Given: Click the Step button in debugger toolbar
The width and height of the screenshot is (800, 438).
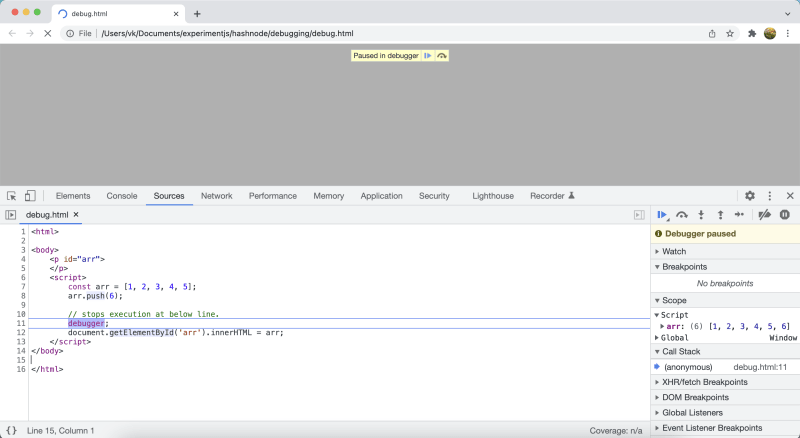Looking at the screenshot, I should pos(739,215).
